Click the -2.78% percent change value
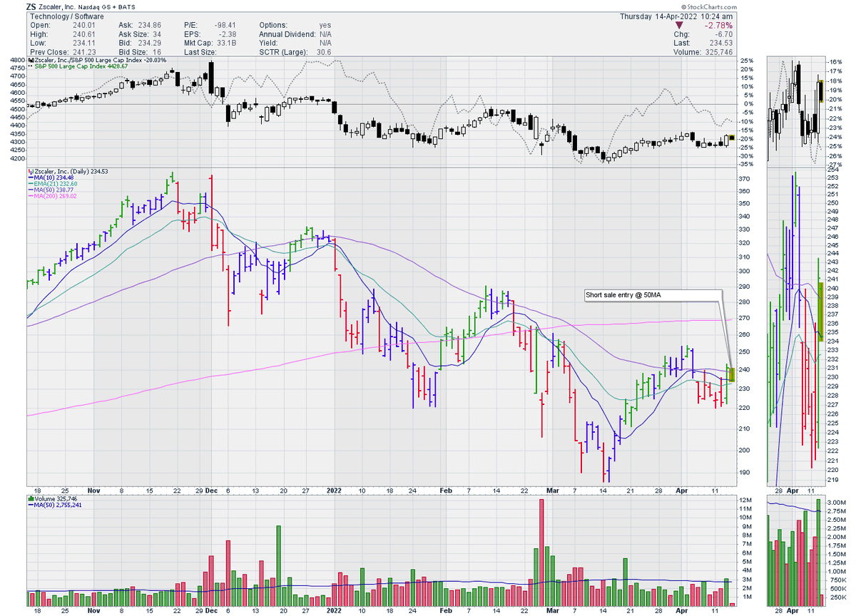856x616 pixels. pyautogui.click(x=718, y=25)
